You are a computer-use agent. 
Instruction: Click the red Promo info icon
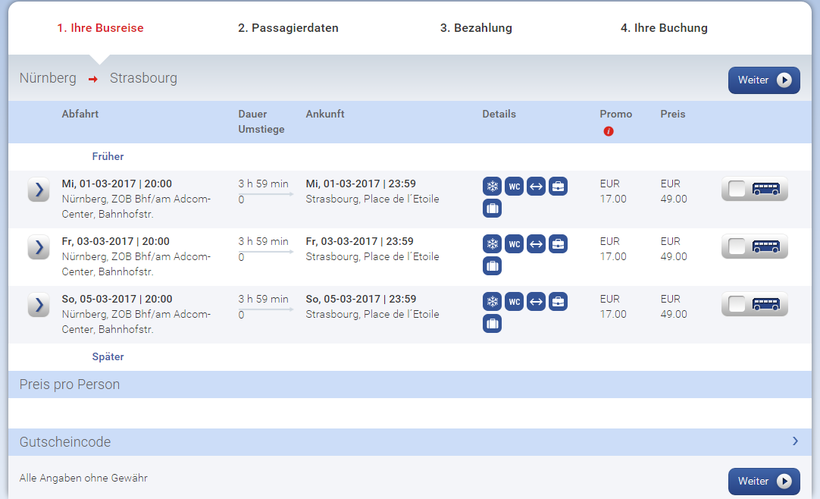(608, 131)
